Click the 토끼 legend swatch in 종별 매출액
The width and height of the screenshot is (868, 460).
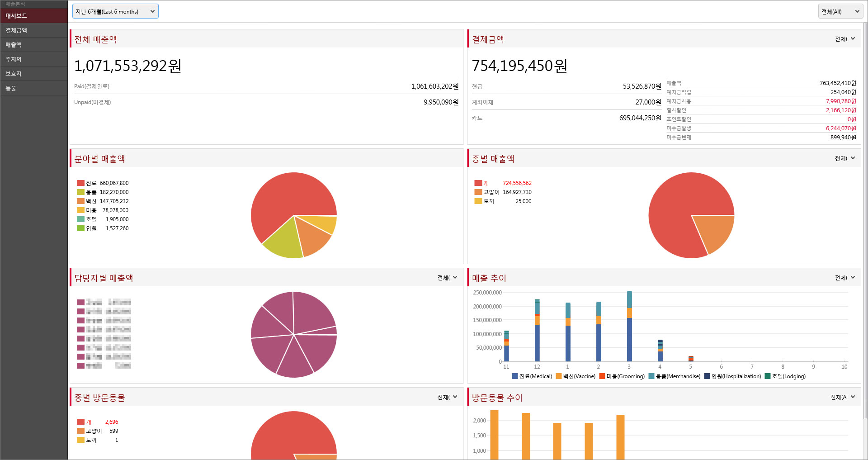pyautogui.click(x=478, y=201)
